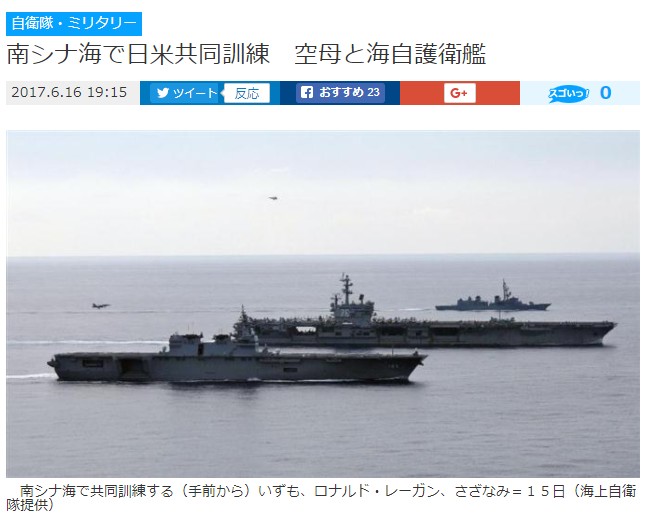The height and width of the screenshot is (525, 652).
Task: Click the red Google+ share bar
Action: [x=460, y=93]
